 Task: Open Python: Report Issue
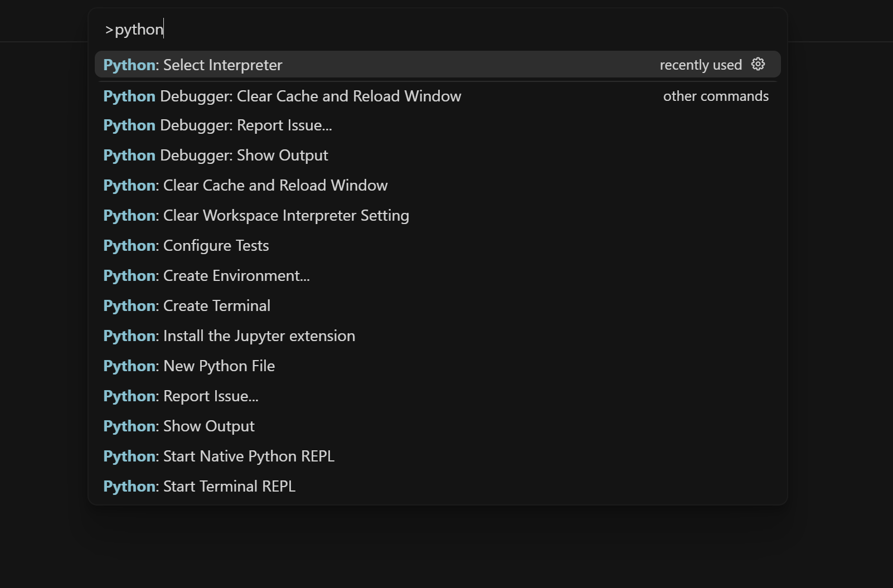181,396
